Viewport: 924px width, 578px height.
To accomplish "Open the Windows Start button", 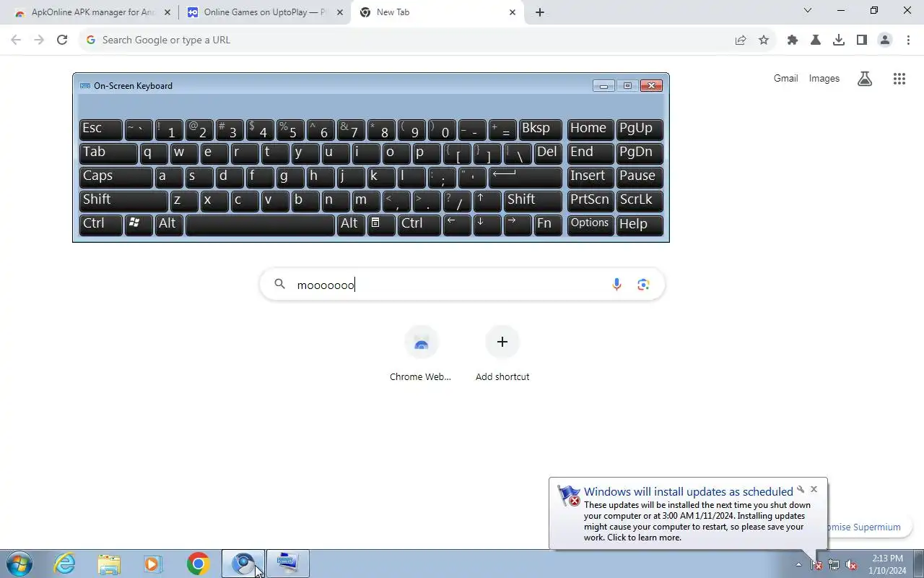I will (19, 564).
